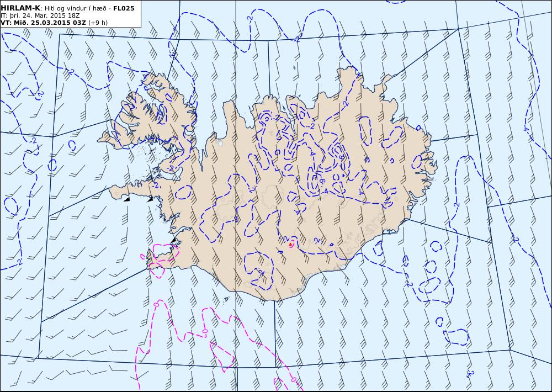Select the FL025 flight level label
This screenshot has height=392, width=552.
coord(124,8)
